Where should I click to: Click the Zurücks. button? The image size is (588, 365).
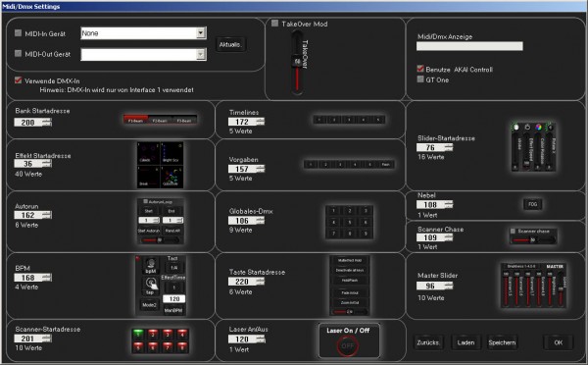(428, 342)
